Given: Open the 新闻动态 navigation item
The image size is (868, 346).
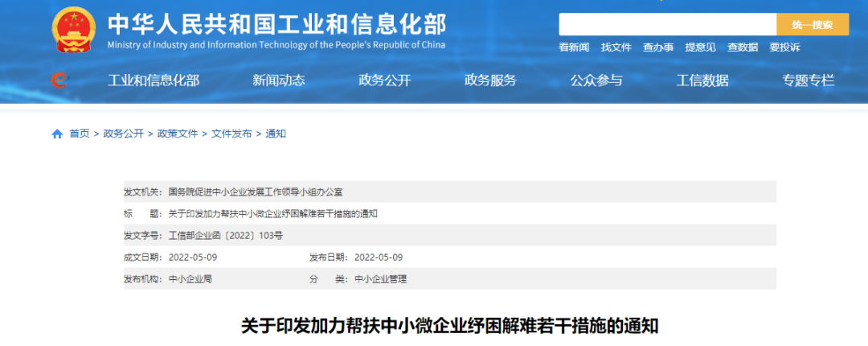Looking at the screenshot, I should tap(278, 80).
